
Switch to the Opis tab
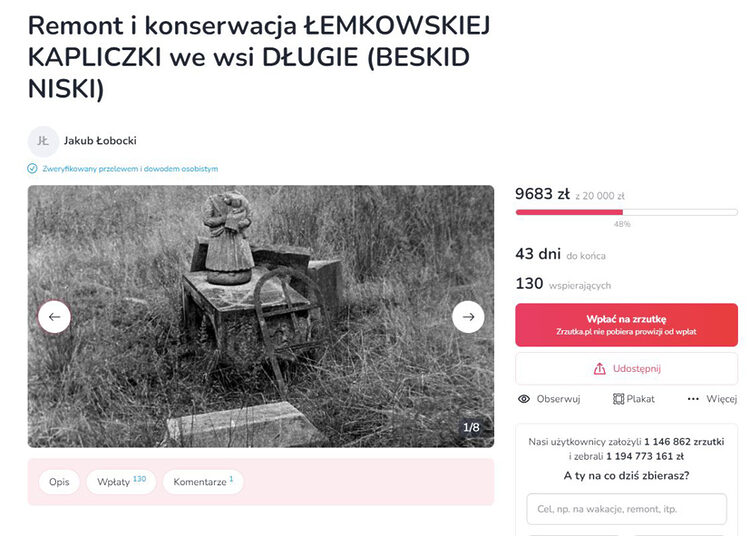click(x=59, y=482)
